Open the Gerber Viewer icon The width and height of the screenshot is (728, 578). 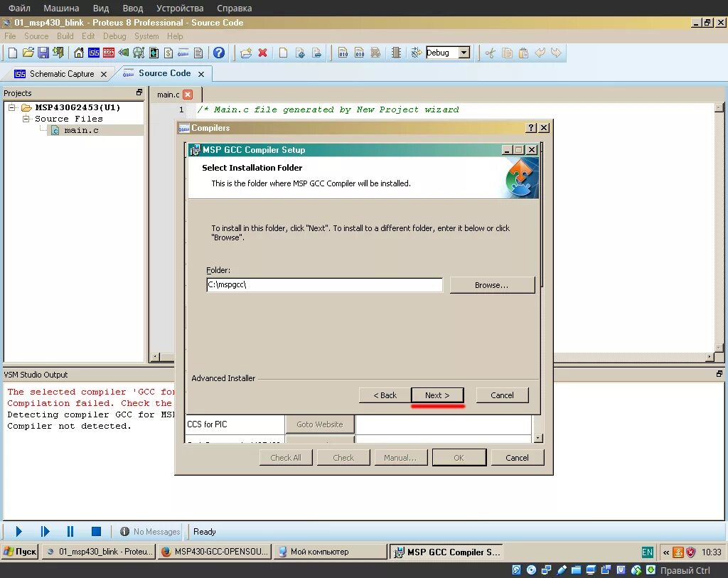139,53
